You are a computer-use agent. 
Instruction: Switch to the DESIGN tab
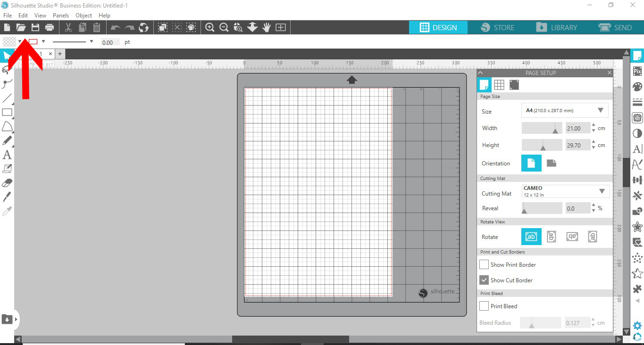(x=438, y=27)
